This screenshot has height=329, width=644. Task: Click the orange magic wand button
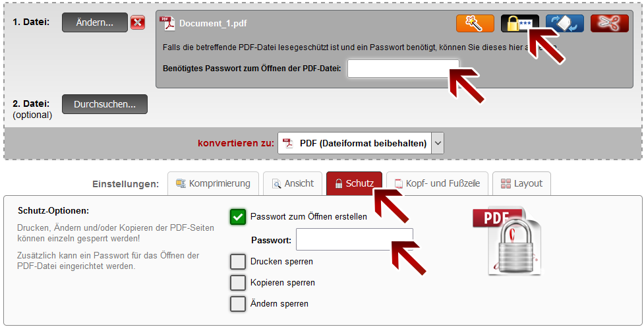[475, 23]
